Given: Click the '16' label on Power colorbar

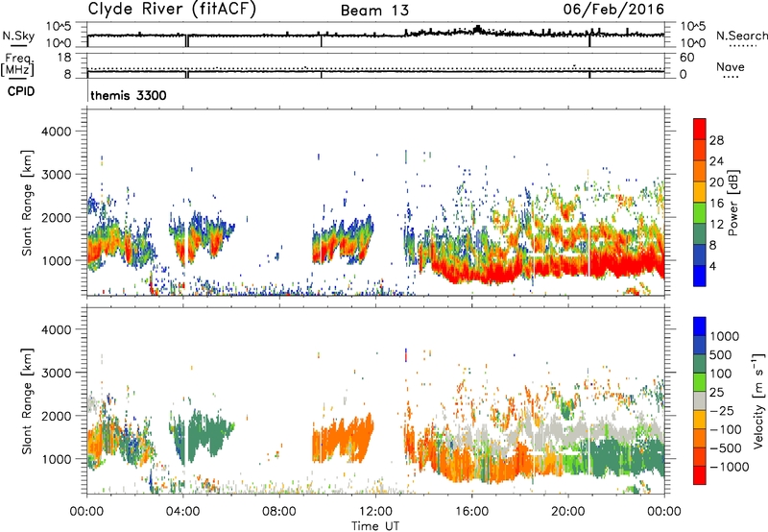Looking at the screenshot, I should click(716, 204).
